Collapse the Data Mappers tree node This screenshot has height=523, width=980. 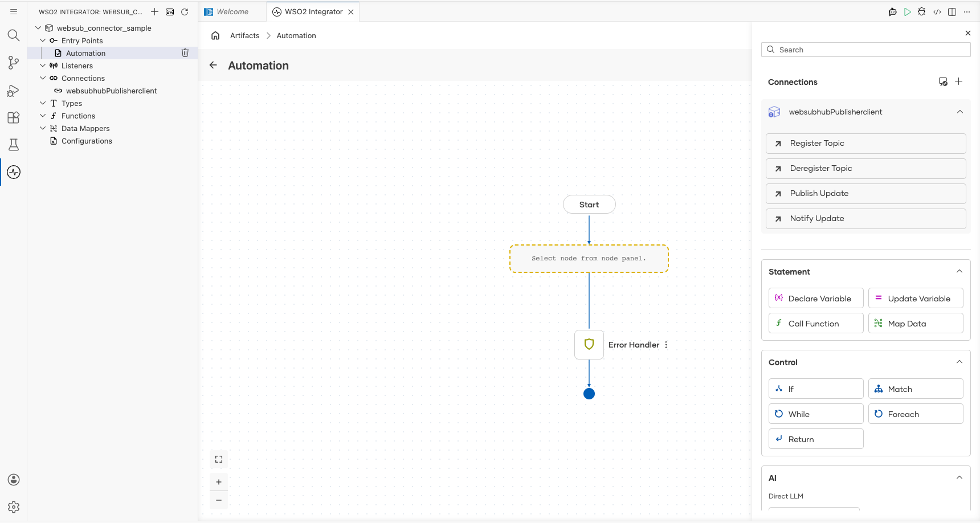point(43,128)
